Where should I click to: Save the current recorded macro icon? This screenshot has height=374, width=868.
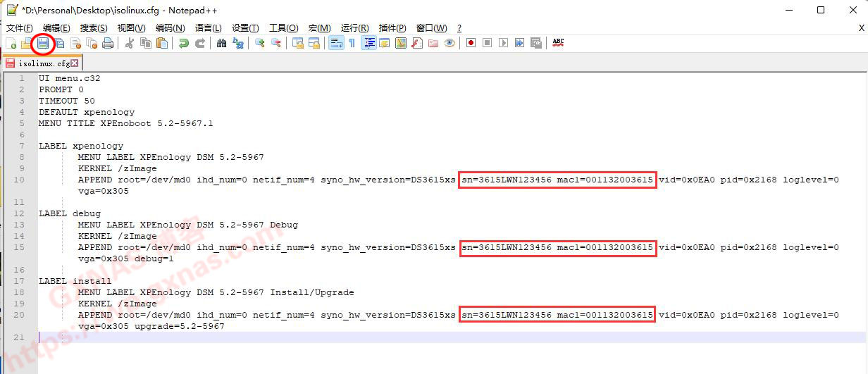click(536, 43)
